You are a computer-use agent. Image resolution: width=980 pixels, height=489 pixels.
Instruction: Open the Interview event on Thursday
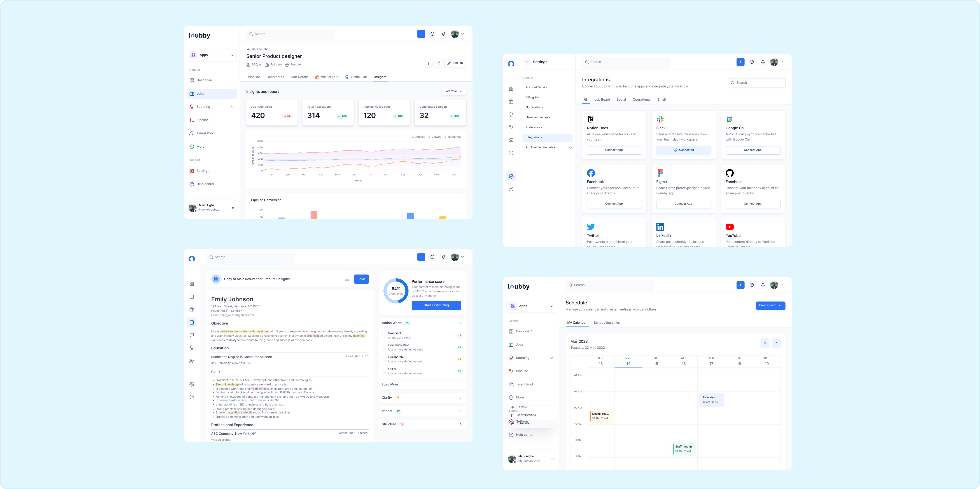pos(711,399)
